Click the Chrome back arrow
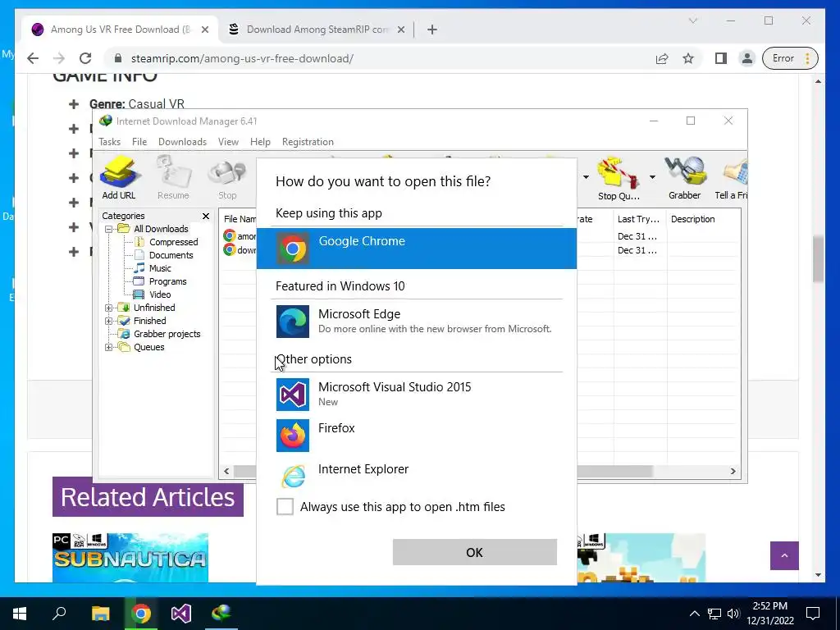The image size is (840, 630). (x=33, y=58)
